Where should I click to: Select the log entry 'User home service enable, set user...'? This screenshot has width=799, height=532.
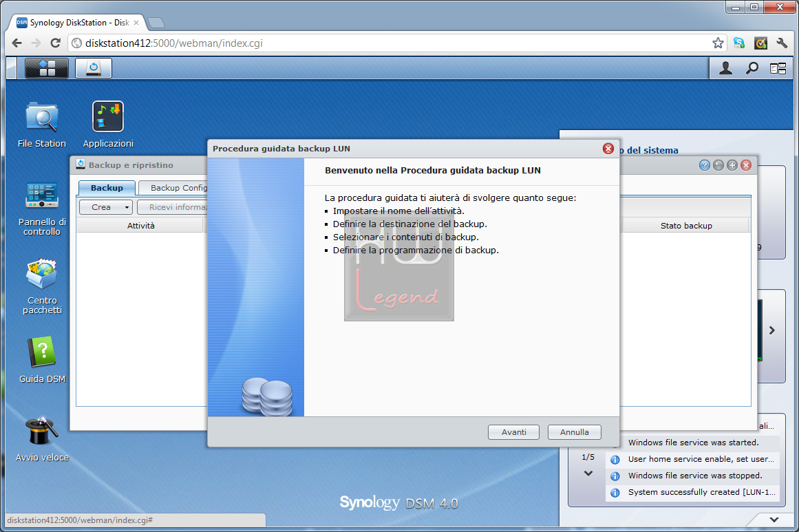[x=693, y=459]
